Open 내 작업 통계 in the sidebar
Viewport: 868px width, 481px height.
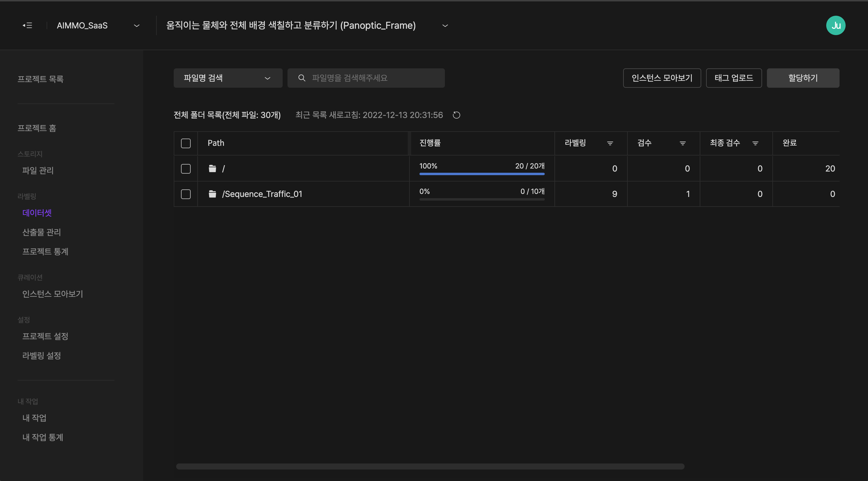[x=43, y=437]
